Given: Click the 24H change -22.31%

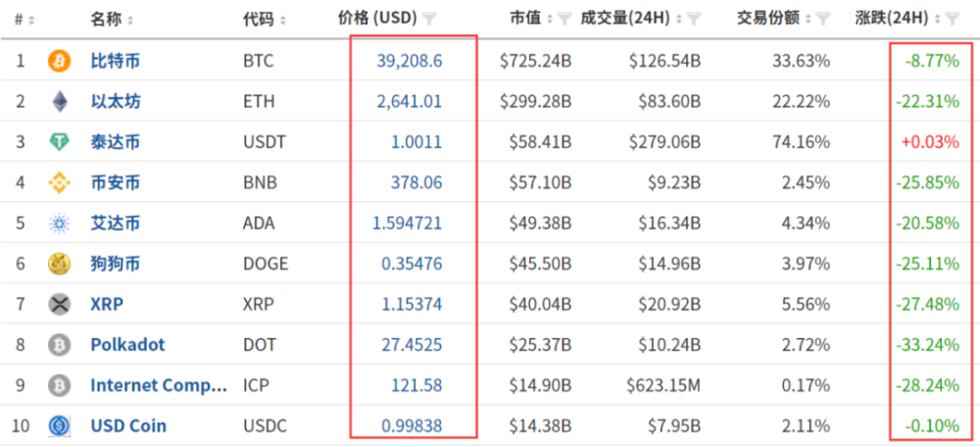Looking at the screenshot, I should coord(927,101).
